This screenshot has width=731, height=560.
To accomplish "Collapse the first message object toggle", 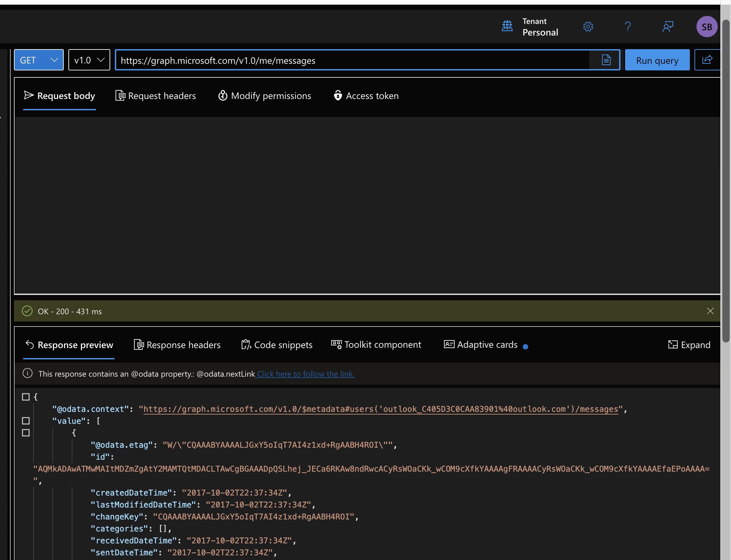I will click(26, 433).
